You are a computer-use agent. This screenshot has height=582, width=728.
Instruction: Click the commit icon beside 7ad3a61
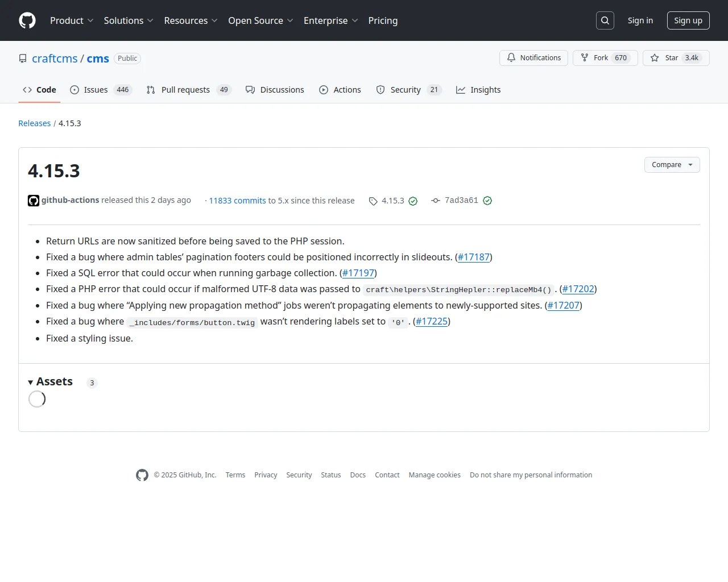(x=436, y=201)
